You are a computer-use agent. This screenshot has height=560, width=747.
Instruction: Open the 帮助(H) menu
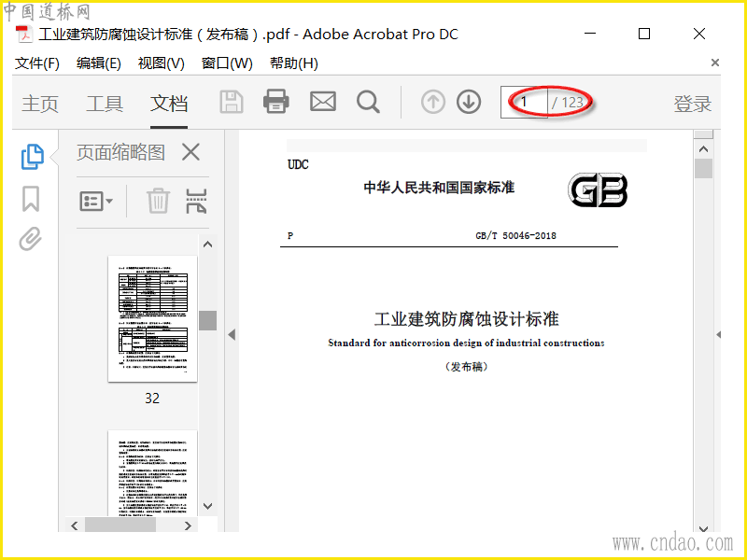pos(294,63)
